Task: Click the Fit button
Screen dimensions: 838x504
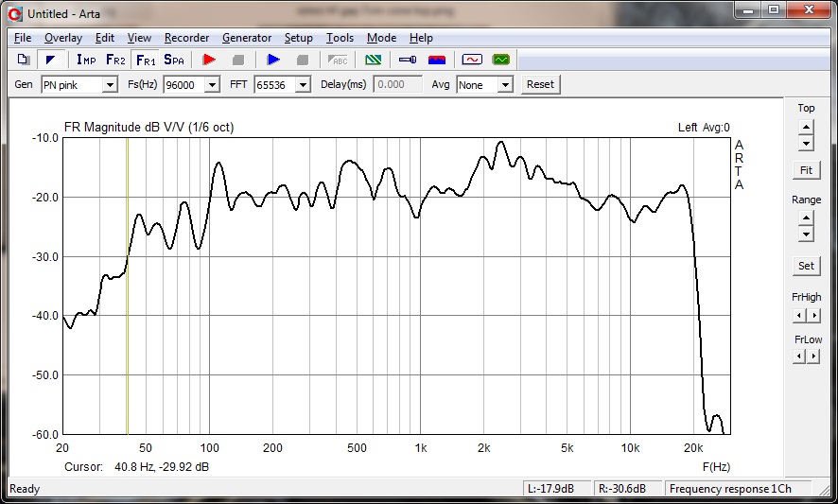Action: (x=806, y=170)
